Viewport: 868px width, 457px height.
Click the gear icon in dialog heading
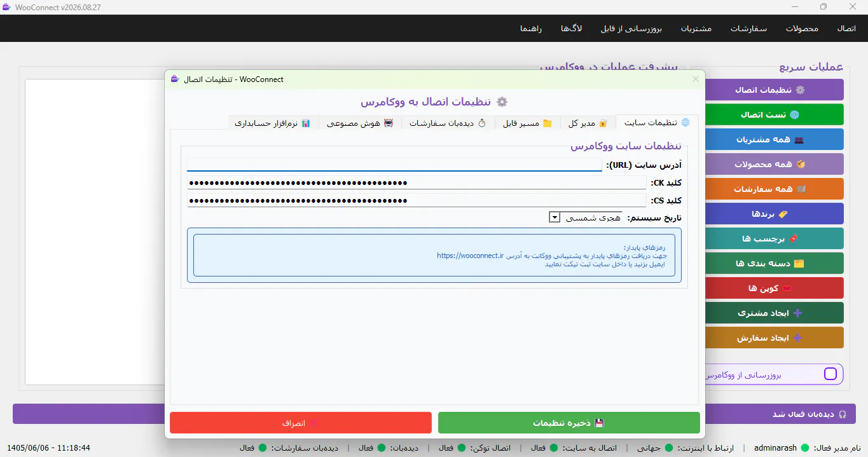[502, 102]
